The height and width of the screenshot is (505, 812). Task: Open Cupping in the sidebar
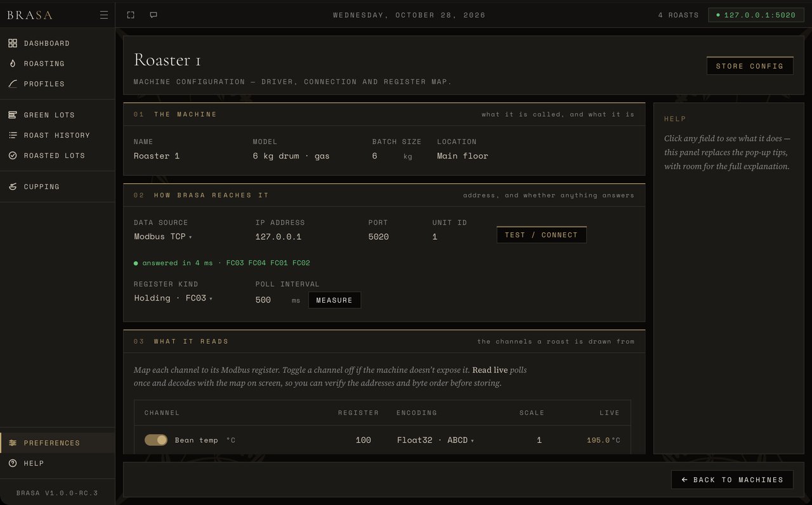tap(57, 187)
